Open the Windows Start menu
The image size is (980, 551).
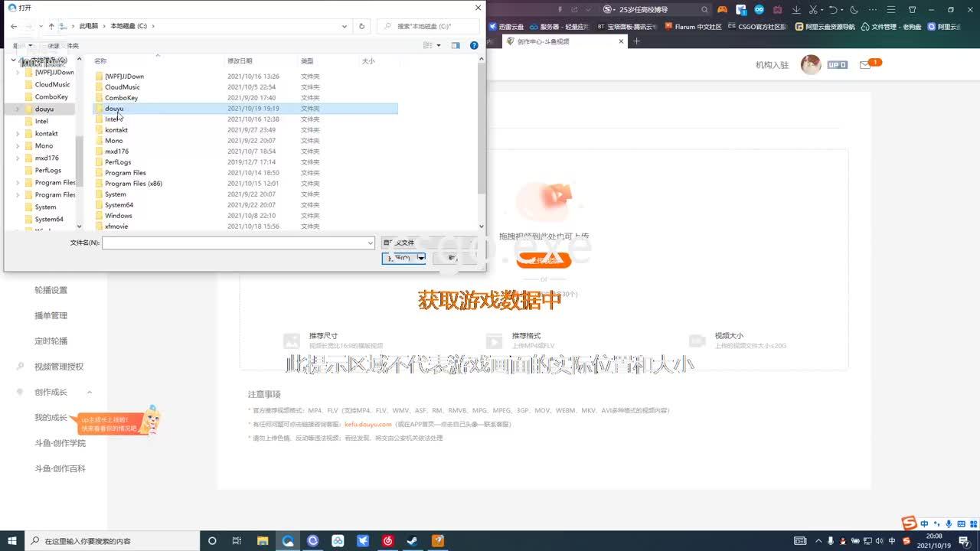click(12, 540)
